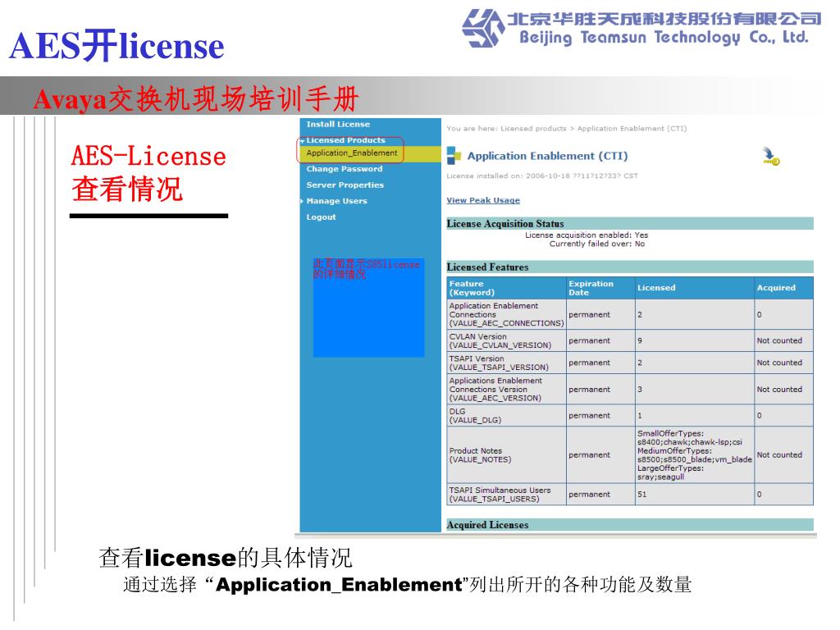Click the SmallOfferTypes product notes value
The height and width of the screenshot is (630, 840).
[695, 454]
